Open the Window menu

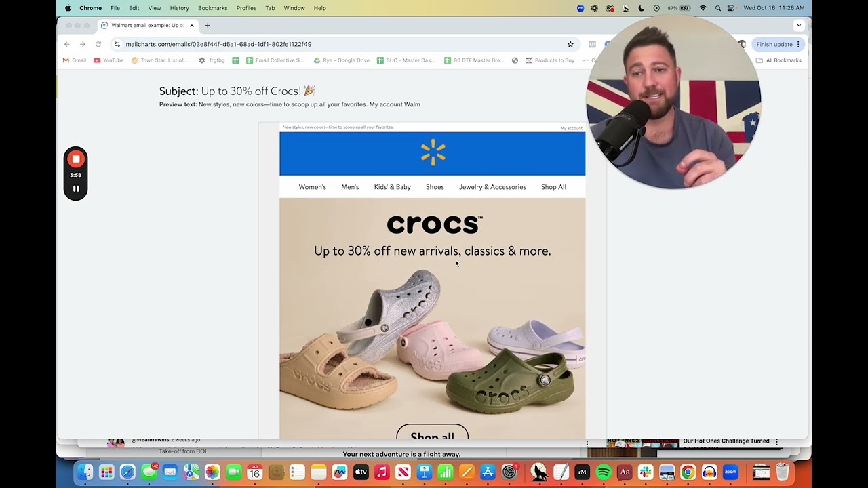coord(294,8)
